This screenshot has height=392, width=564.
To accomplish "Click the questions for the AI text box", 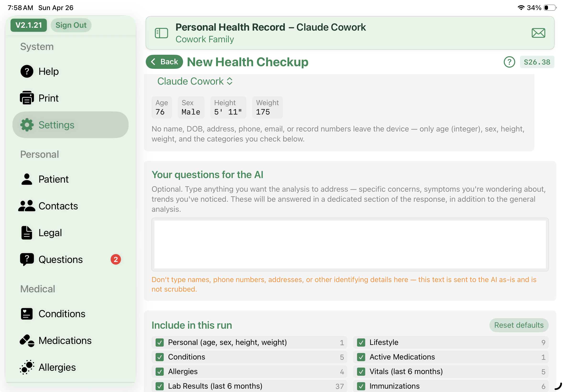I will pyautogui.click(x=350, y=244).
